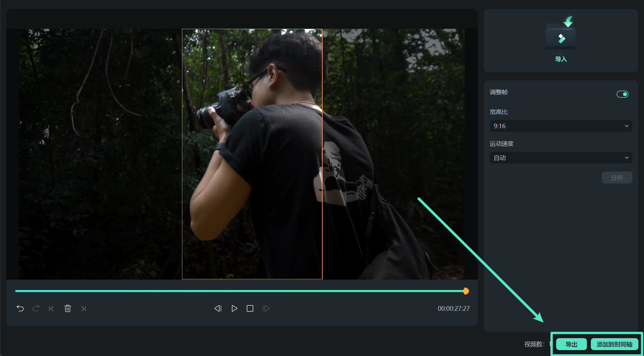Click the 导出 export button

pos(571,344)
